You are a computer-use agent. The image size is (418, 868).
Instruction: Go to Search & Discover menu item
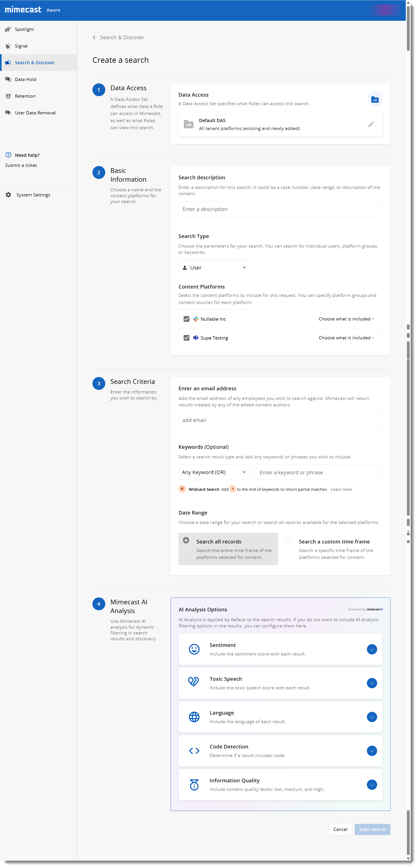click(35, 63)
